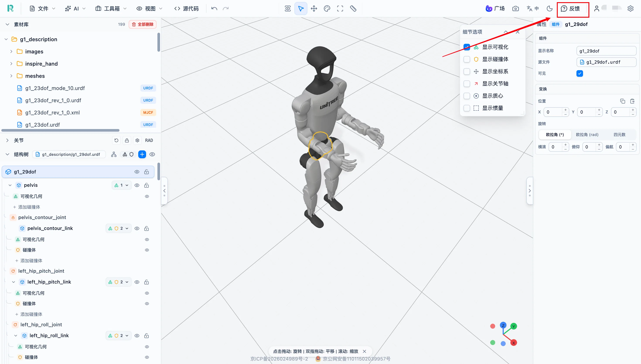Click RAD unit toggle button

(149, 140)
